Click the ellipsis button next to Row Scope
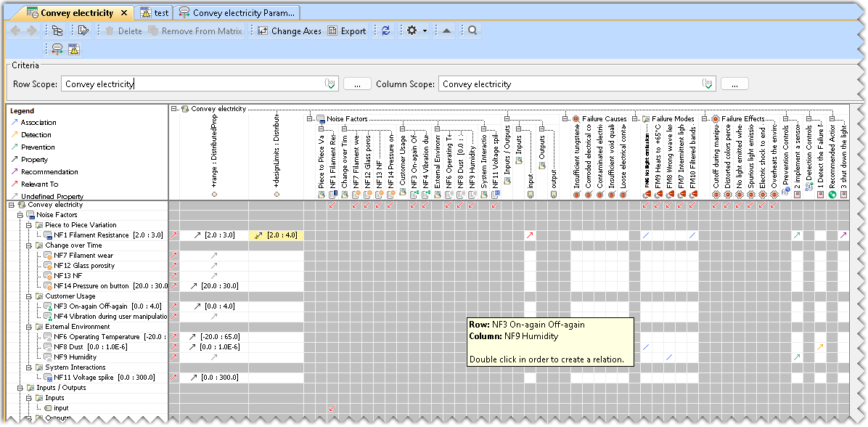Image resolution: width=868 pixels, height=427 pixels. pyautogui.click(x=357, y=84)
